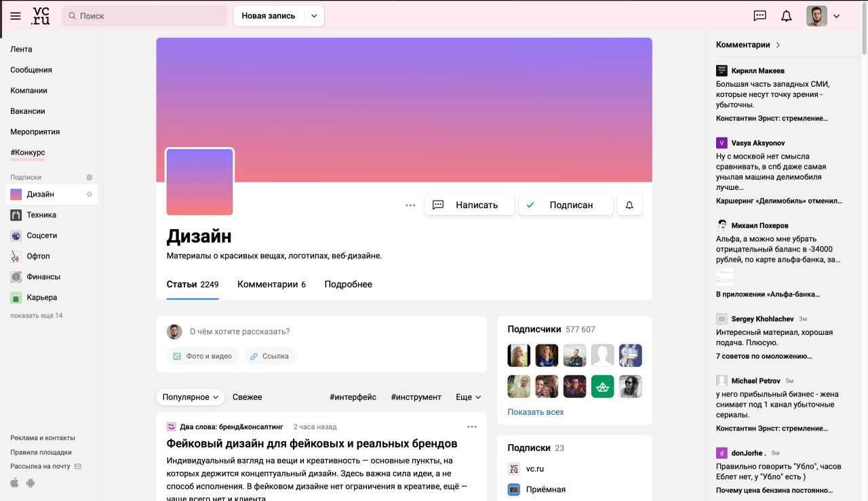
Task: Open the messages chat icon in header
Action: 760,16
